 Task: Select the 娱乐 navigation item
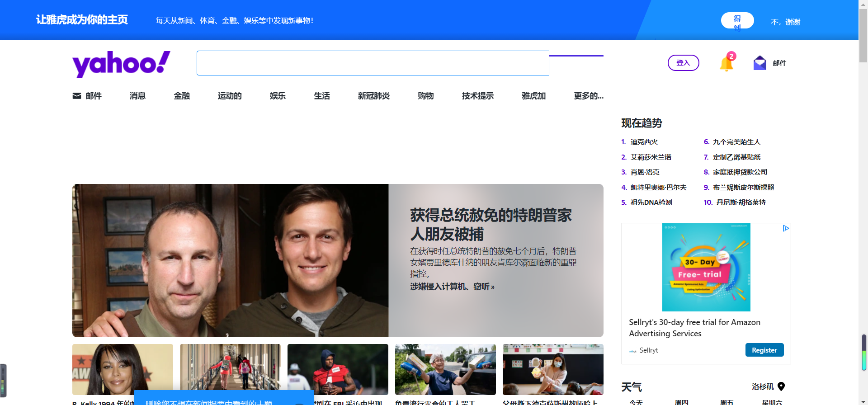pyautogui.click(x=278, y=96)
